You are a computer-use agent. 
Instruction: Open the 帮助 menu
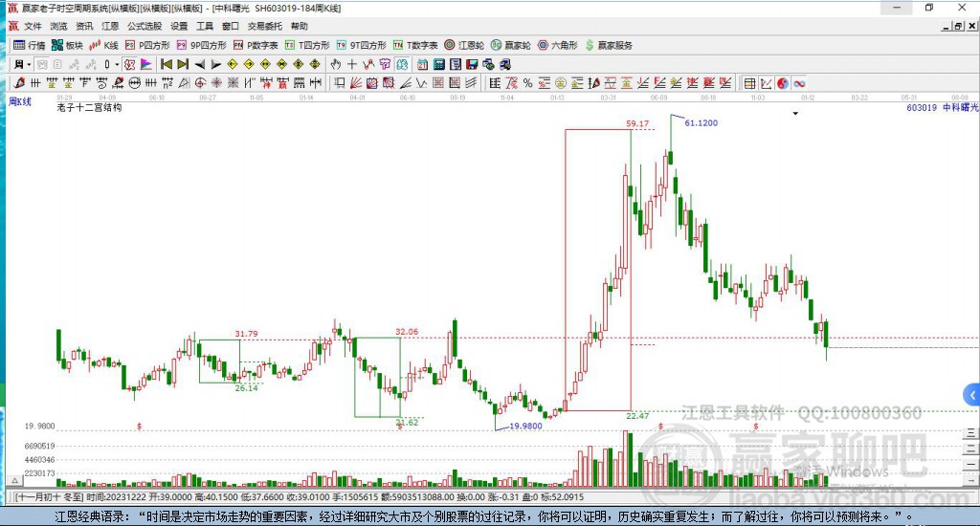click(299, 26)
